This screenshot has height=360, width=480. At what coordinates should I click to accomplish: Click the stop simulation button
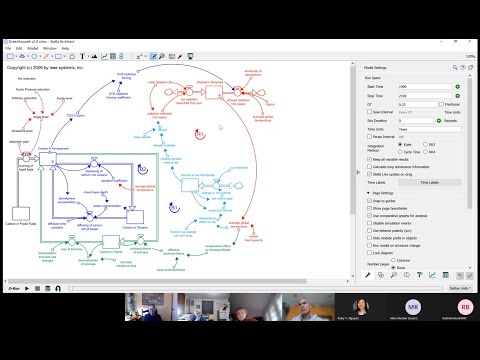[38, 288]
